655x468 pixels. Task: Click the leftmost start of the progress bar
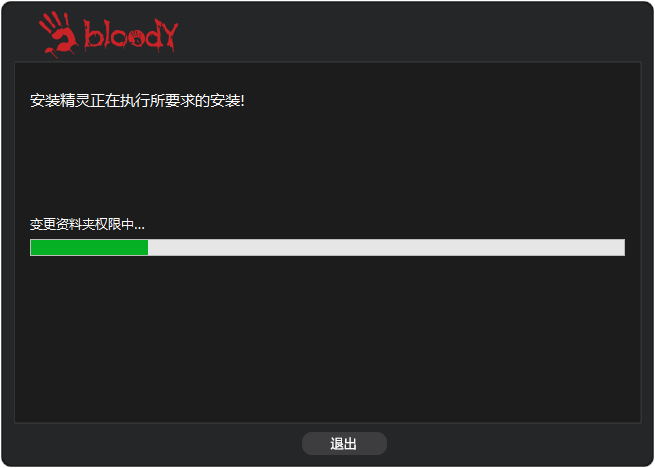32,247
